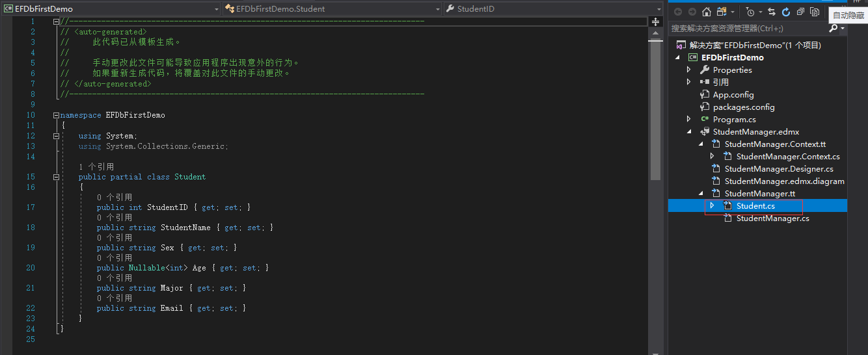
Task: Switch Solution Explorer views with the folder icon
Action: click(721, 12)
